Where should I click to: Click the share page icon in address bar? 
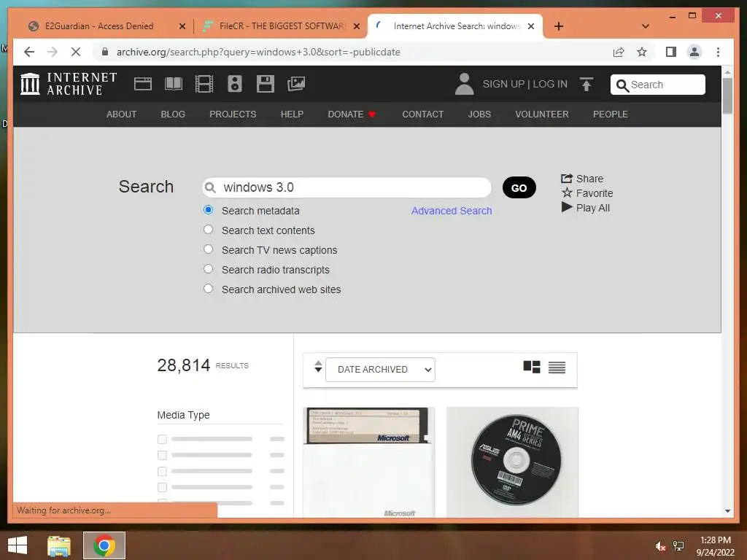(619, 52)
